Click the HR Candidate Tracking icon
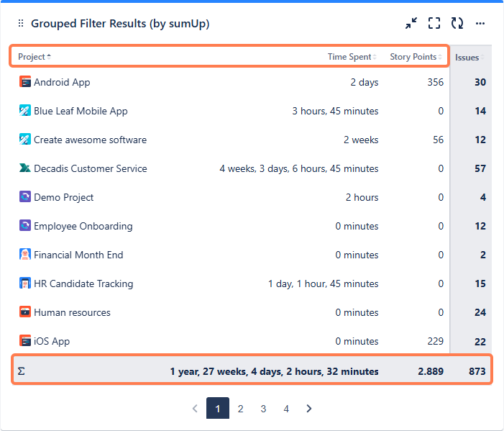This screenshot has height=431, width=504. (25, 283)
